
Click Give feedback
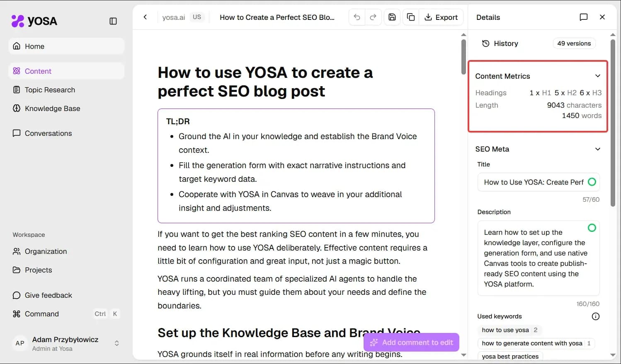click(66, 295)
